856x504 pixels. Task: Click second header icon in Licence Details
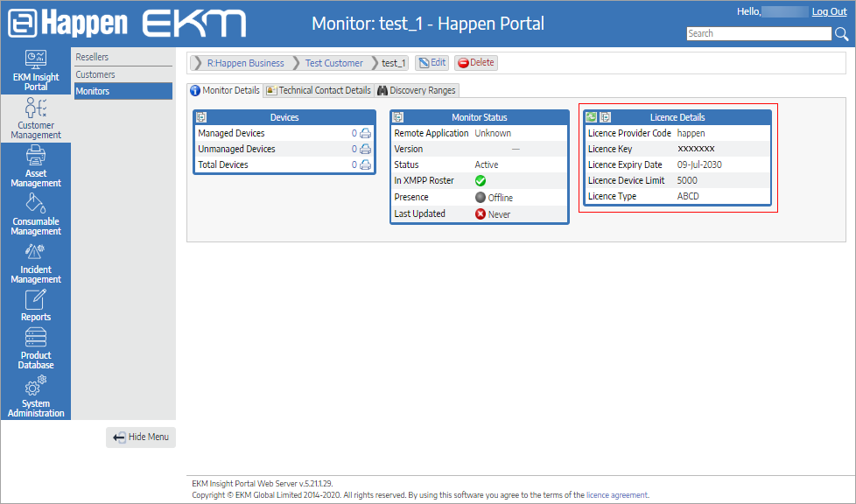click(x=606, y=117)
